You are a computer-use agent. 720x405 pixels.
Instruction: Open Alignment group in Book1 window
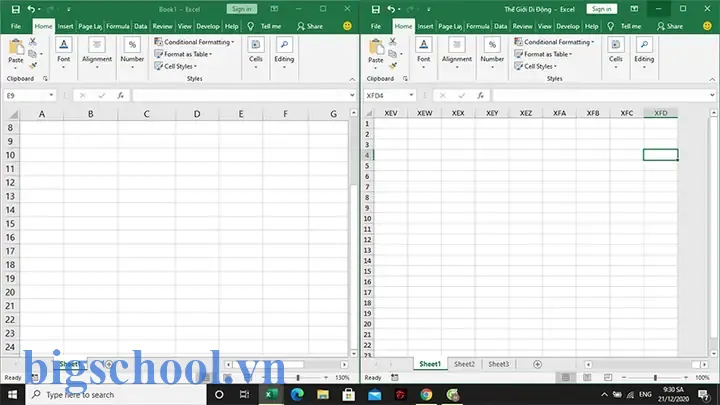coord(97,54)
